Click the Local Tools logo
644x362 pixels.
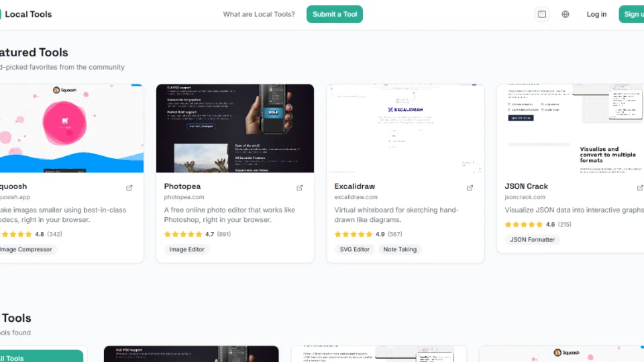pyautogui.click(x=25, y=14)
